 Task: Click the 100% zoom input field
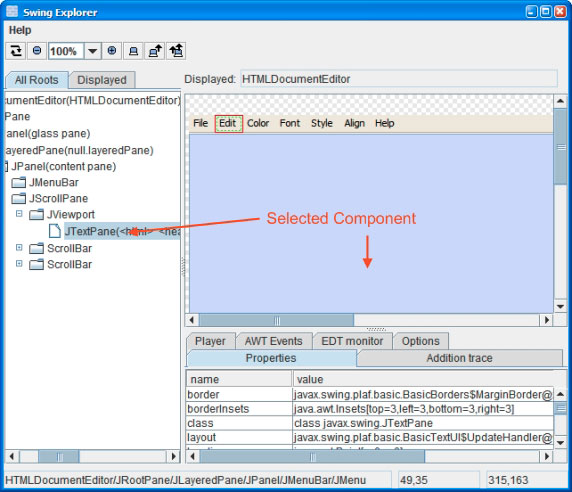point(66,51)
